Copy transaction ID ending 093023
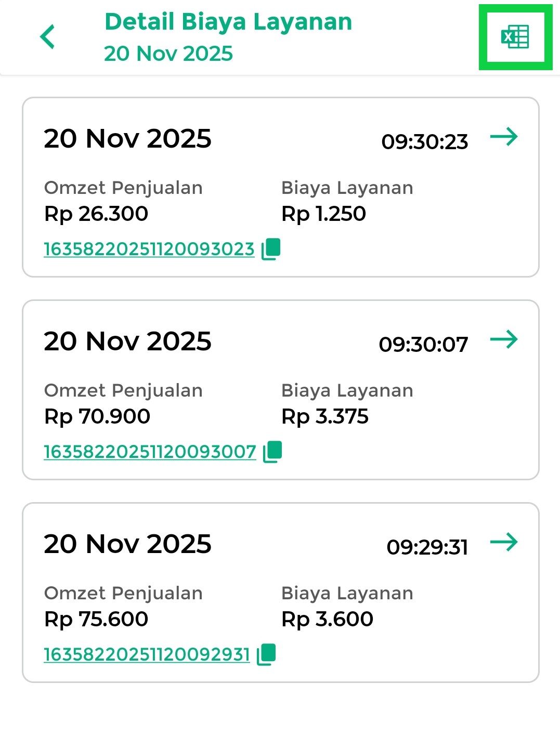Image resolution: width=560 pixels, height=736 pixels. click(271, 249)
